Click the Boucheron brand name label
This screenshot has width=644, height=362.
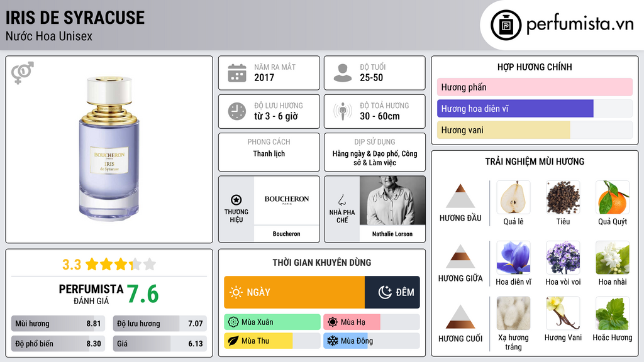(286, 234)
